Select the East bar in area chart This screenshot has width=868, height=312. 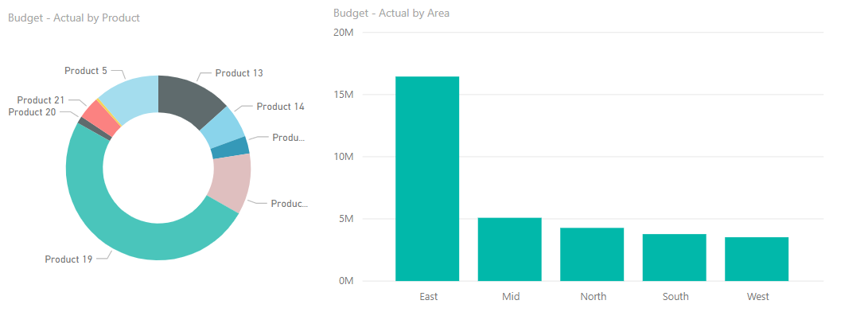point(426,178)
